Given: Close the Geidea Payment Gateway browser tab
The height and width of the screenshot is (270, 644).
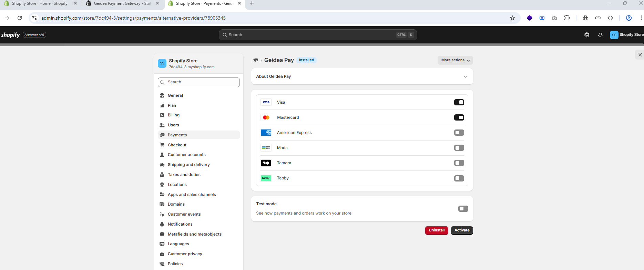Looking at the screenshot, I should 157,3.
